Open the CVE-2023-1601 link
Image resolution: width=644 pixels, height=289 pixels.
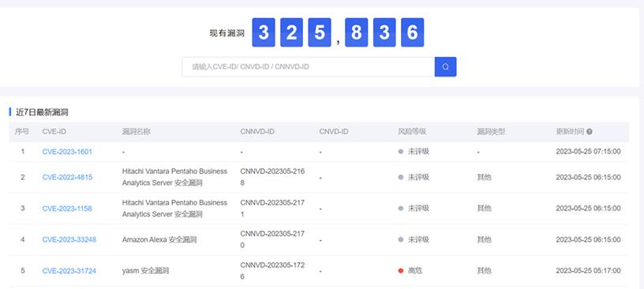pyautogui.click(x=67, y=152)
